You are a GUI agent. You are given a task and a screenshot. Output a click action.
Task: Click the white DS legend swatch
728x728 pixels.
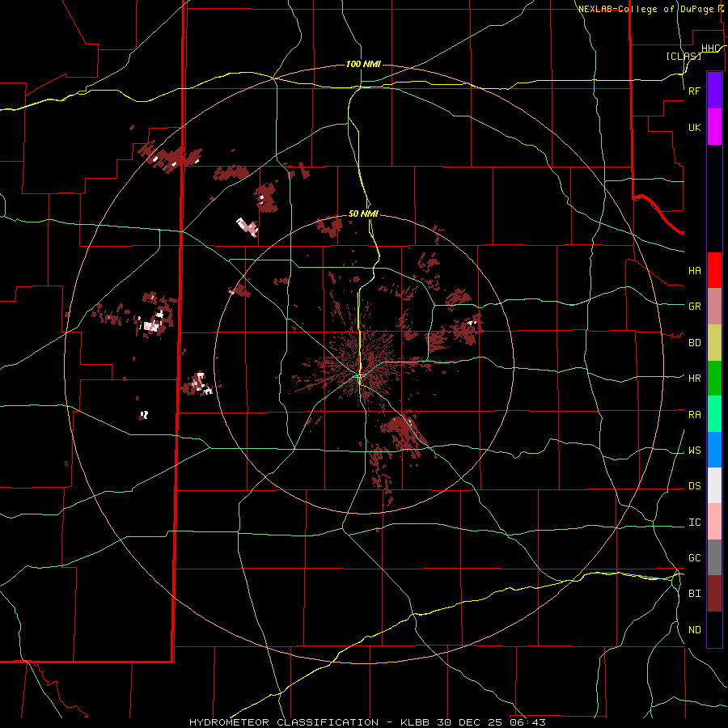[714, 485]
